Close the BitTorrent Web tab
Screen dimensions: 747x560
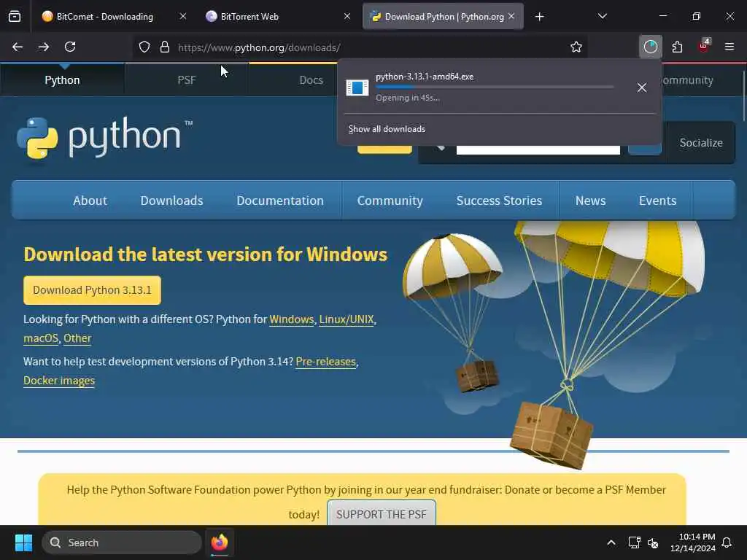point(347,17)
